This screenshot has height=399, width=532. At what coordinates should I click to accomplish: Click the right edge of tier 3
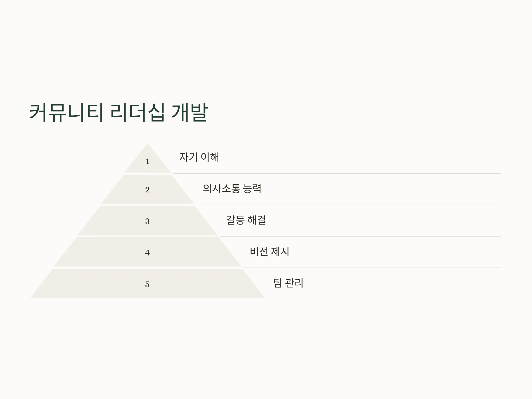206,221
